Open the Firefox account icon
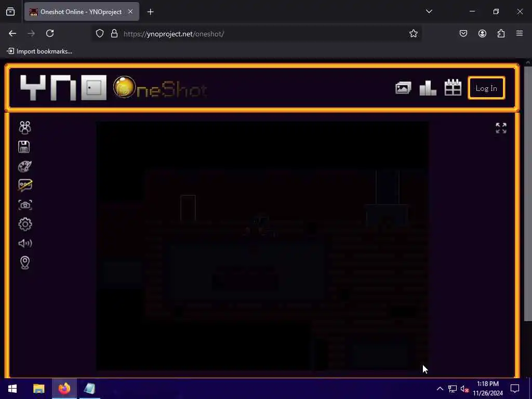The height and width of the screenshot is (399, 532). pos(482,33)
